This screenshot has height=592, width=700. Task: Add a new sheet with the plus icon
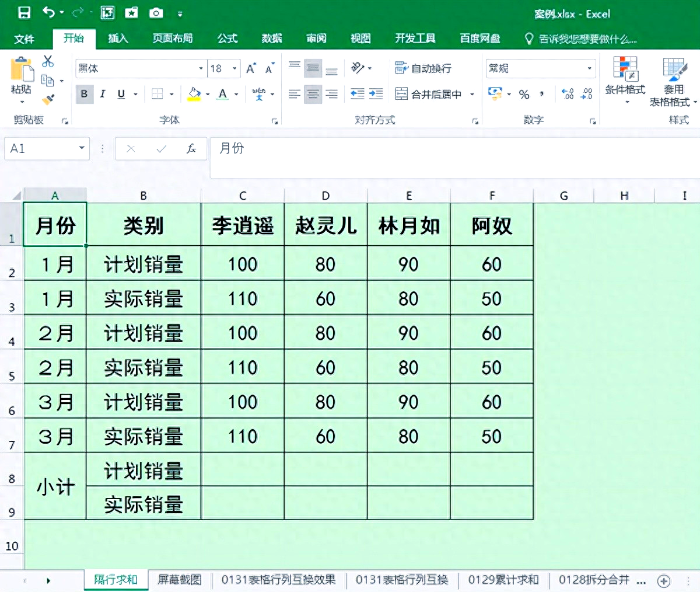663,581
